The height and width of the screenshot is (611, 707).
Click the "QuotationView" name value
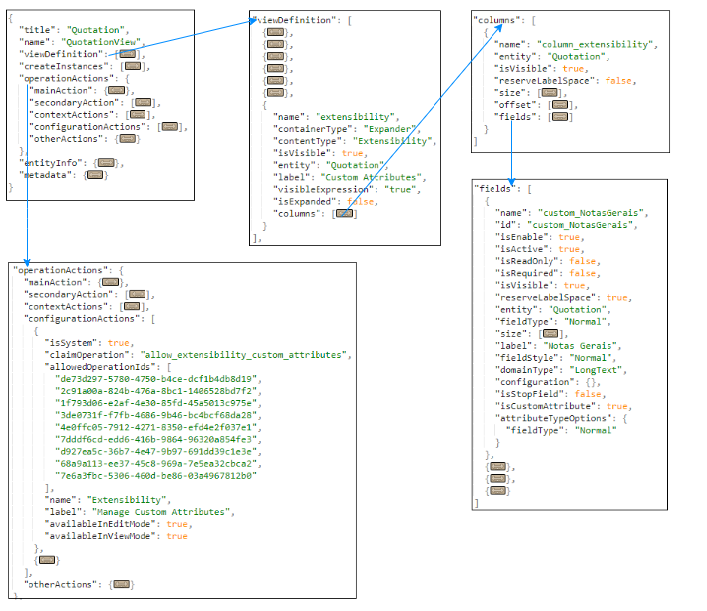[101, 42]
